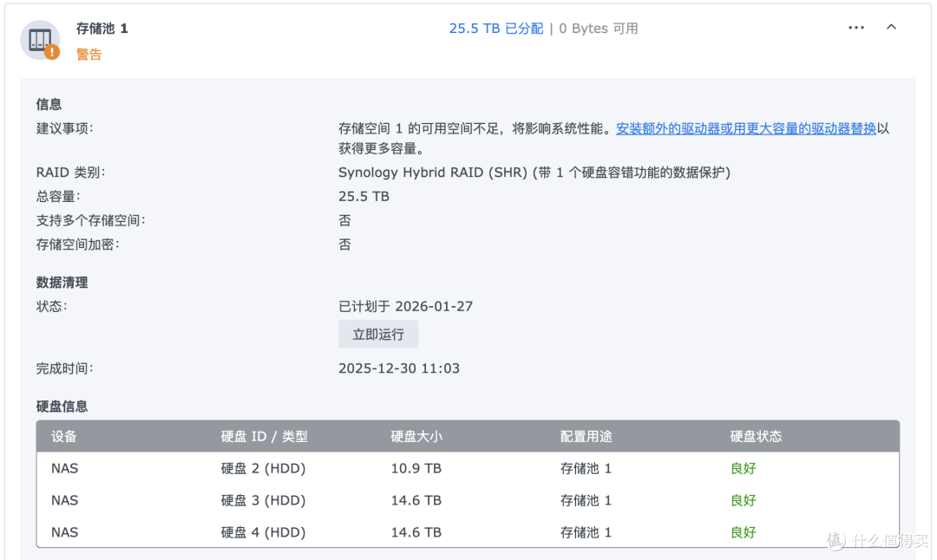Click the 25.5 TB 已分配 text
Screen dimensions: 937x560
pos(496,28)
